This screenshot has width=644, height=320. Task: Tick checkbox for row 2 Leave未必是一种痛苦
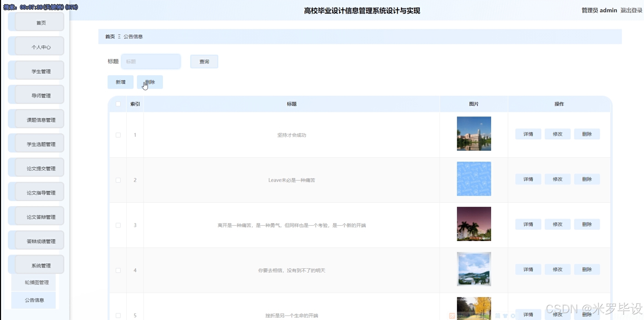[118, 180]
